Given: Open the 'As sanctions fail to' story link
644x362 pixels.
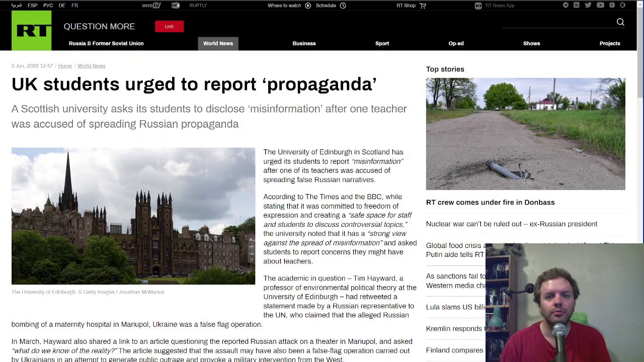Looking at the screenshot, I should [455, 281].
